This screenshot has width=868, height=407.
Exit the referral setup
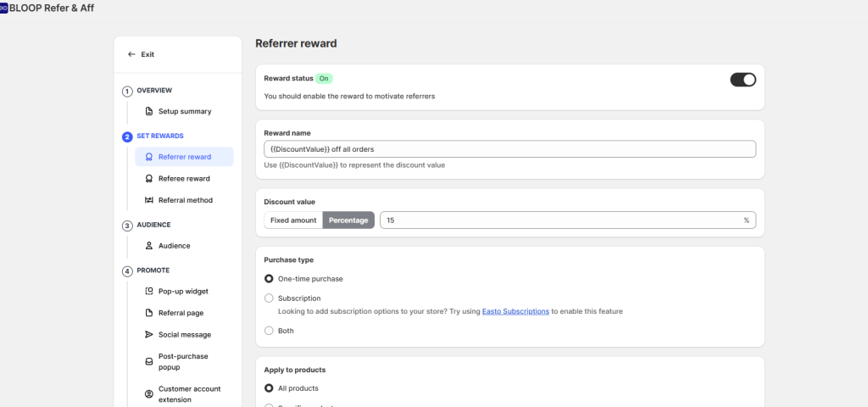coord(142,54)
